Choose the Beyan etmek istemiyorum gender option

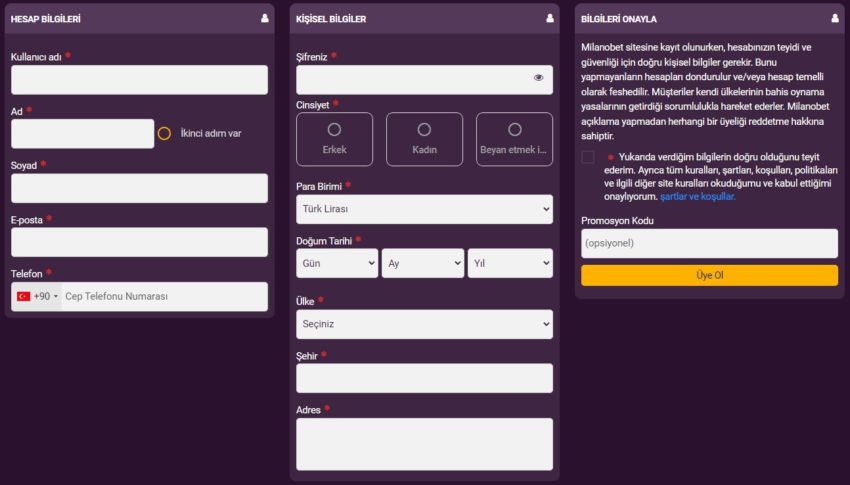coord(514,139)
